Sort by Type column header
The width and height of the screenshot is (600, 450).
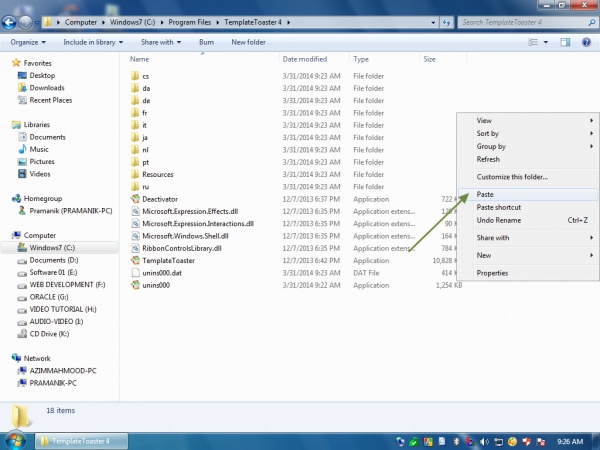[361, 59]
